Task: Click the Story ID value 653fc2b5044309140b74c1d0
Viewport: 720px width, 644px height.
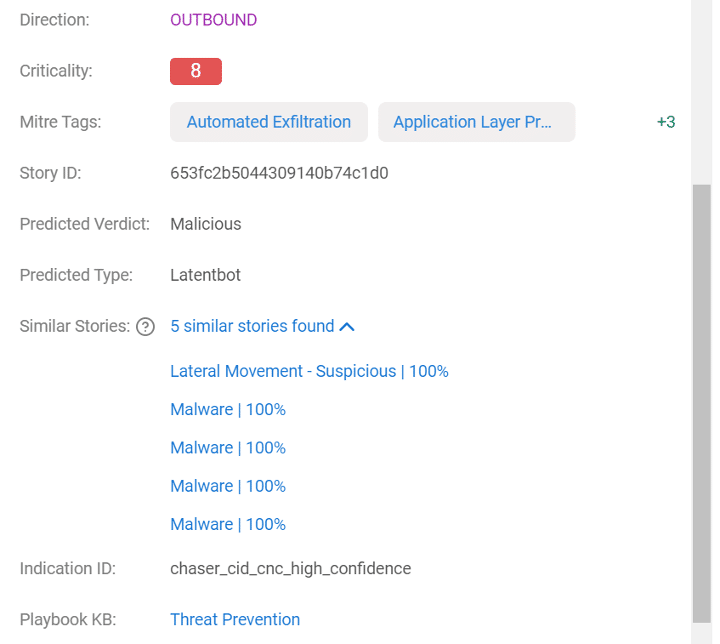Action: [x=279, y=173]
